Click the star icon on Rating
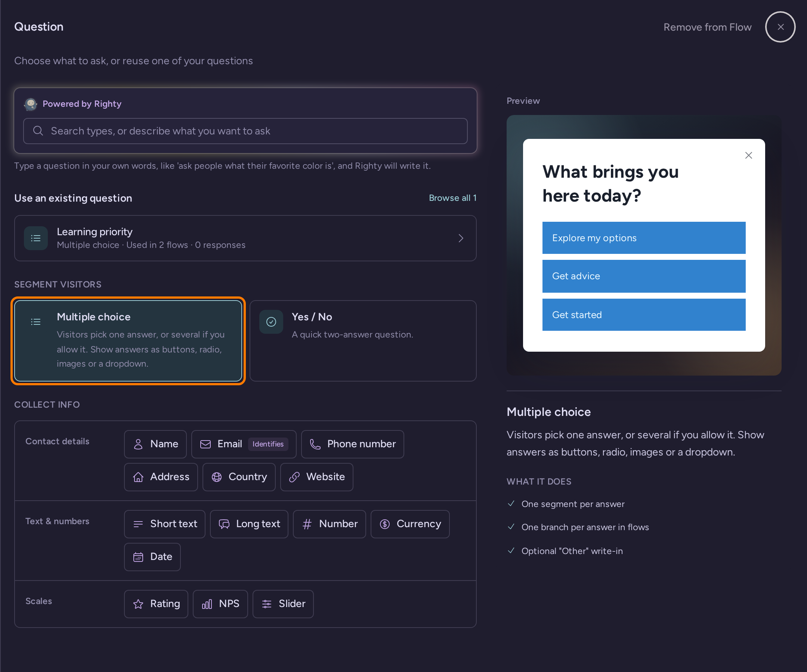807x672 pixels. 138,604
